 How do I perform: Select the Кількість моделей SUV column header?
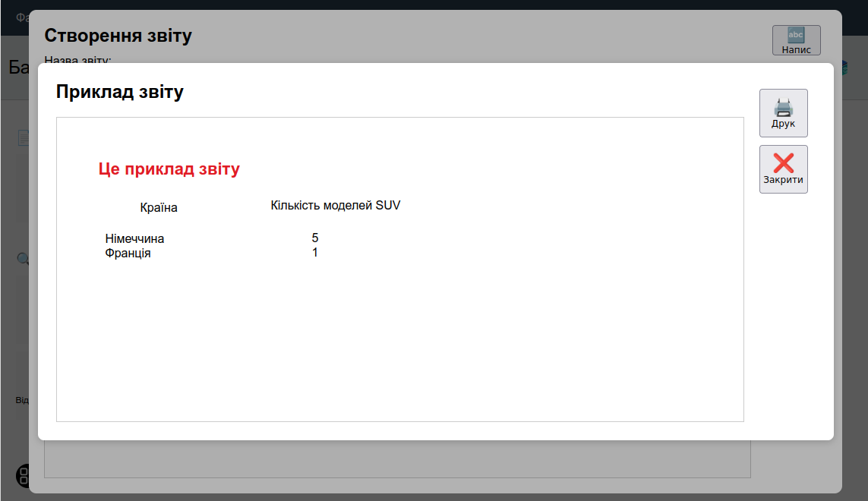(336, 206)
